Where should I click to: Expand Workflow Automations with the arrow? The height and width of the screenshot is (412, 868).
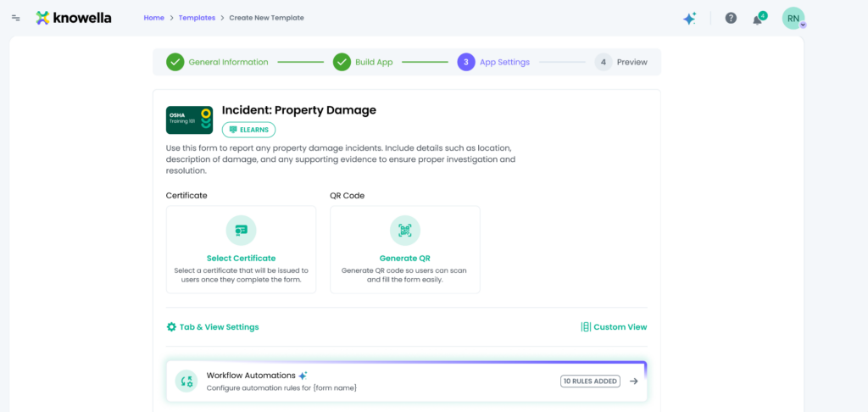633,381
